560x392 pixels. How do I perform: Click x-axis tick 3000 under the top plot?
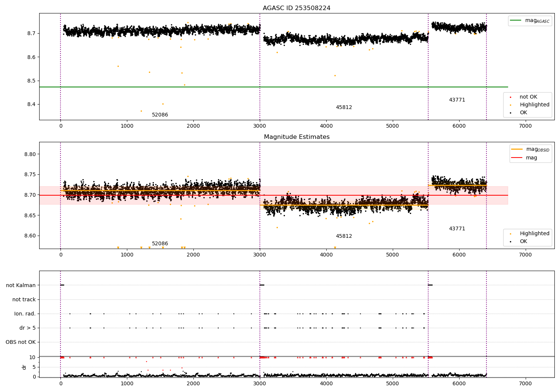pyautogui.click(x=260, y=126)
